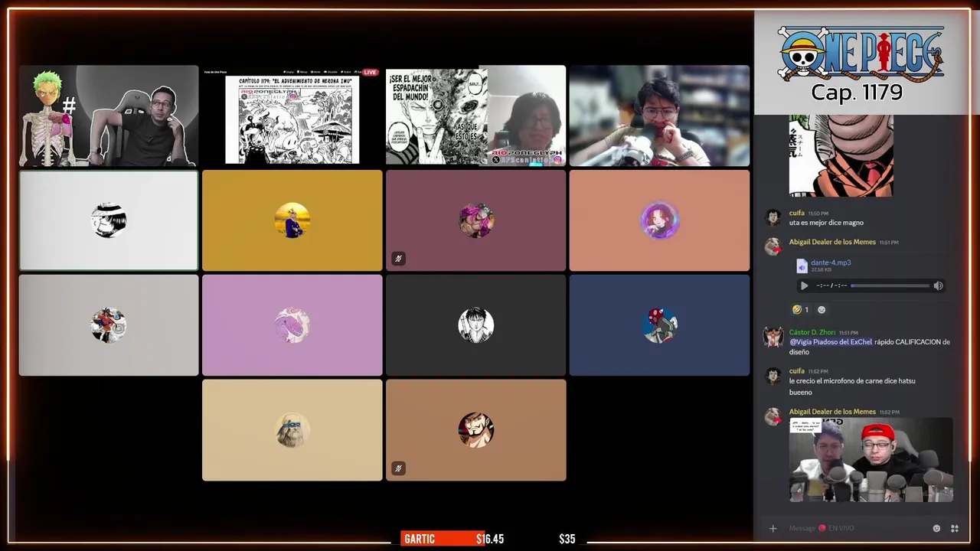Click the audio file icon beside dante-4.mp3
980x551 pixels.
click(x=802, y=266)
